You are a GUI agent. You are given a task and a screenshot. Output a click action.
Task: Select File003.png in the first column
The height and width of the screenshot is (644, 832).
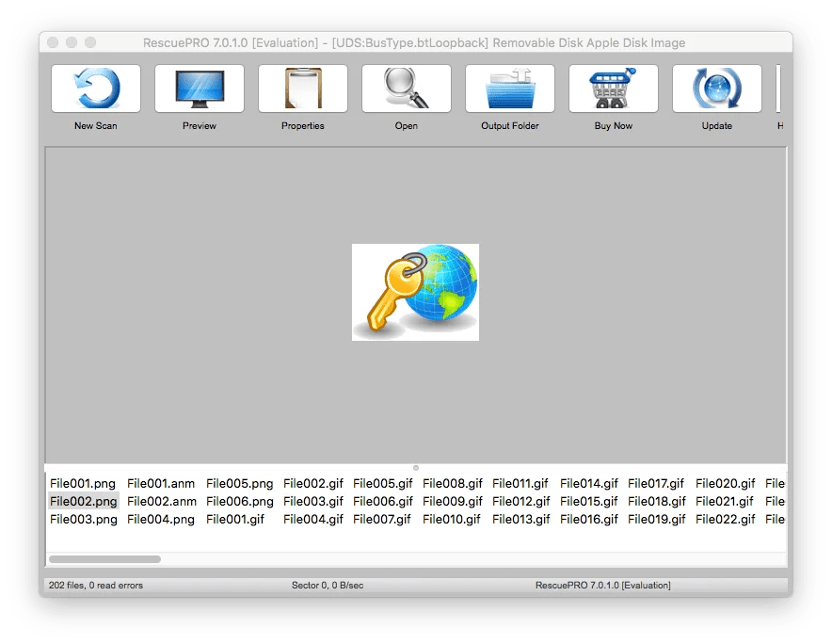point(82,520)
